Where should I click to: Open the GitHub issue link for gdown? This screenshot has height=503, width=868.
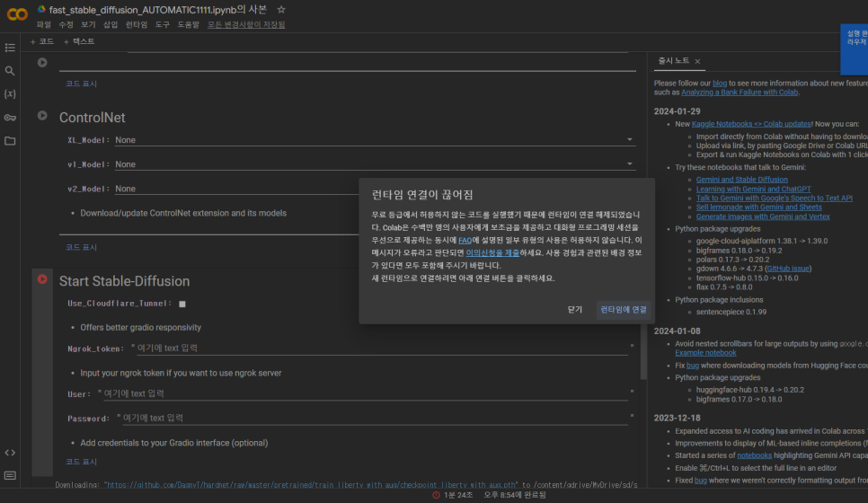[x=788, y=269]
